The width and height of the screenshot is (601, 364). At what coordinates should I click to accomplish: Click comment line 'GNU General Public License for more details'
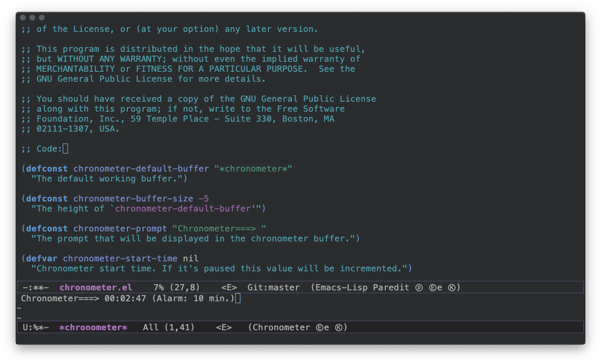pyautogui.click(x=143, y=79)
